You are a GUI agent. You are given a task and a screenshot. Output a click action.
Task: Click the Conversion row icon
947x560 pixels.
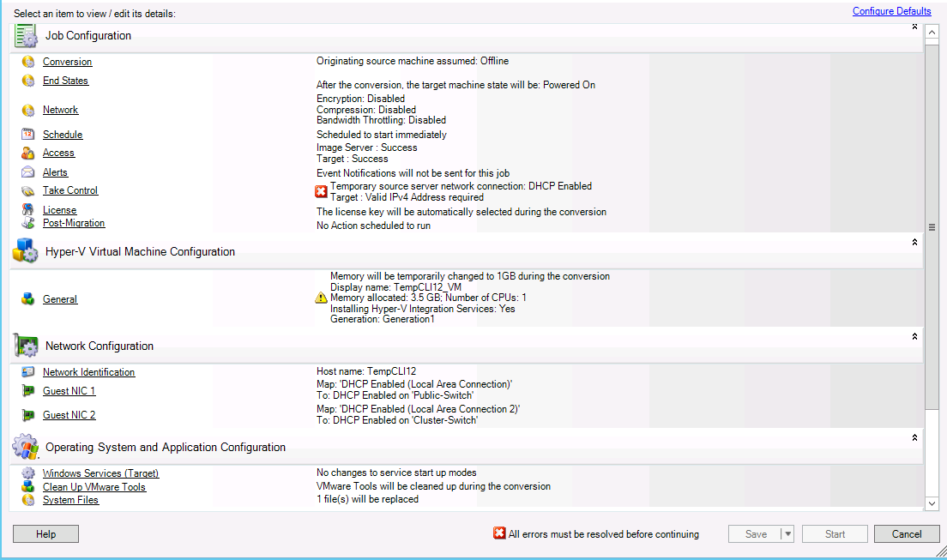[28, 62]
